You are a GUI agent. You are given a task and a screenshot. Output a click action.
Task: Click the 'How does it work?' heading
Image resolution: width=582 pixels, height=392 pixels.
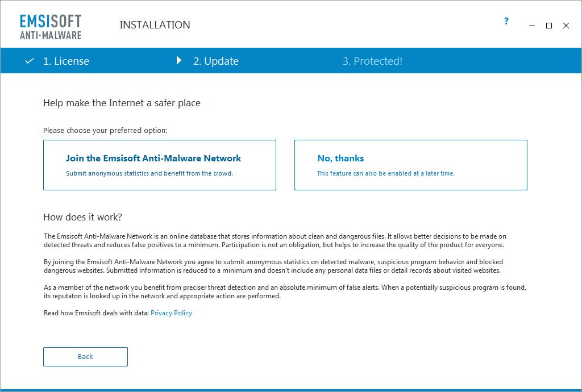(x=83, y=217)
